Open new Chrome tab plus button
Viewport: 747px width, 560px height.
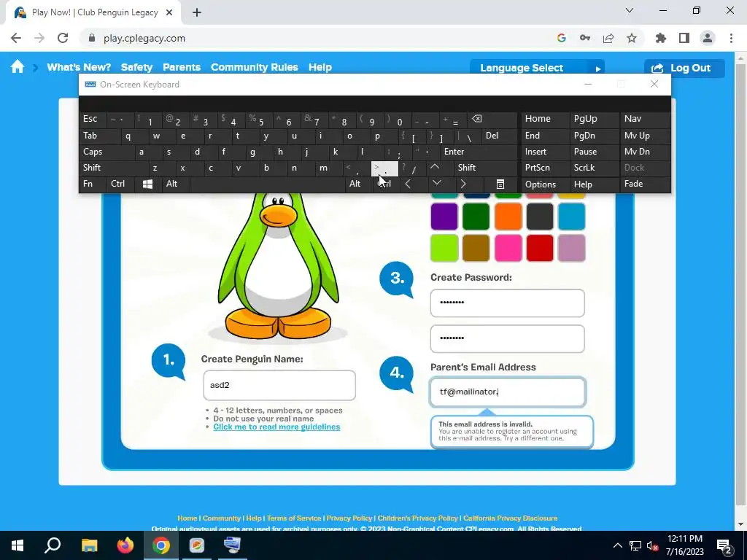[x=197, y=13]
